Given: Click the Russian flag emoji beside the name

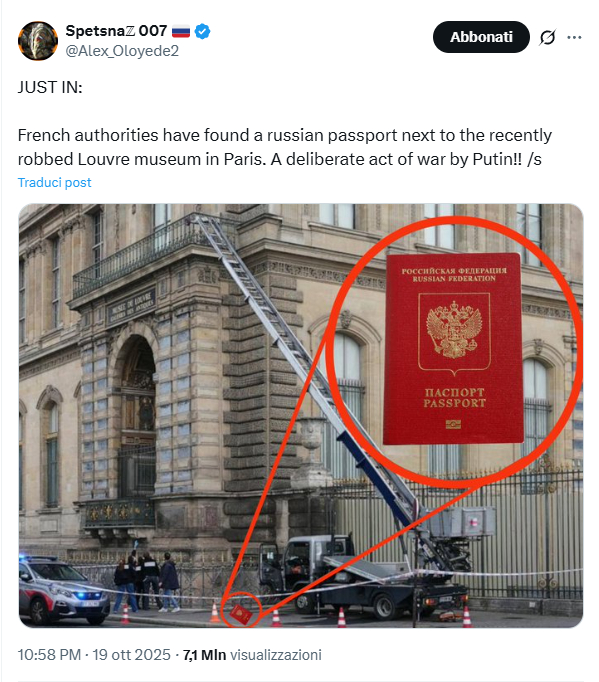Looking at the screenshot, I should tap(181, 31).
